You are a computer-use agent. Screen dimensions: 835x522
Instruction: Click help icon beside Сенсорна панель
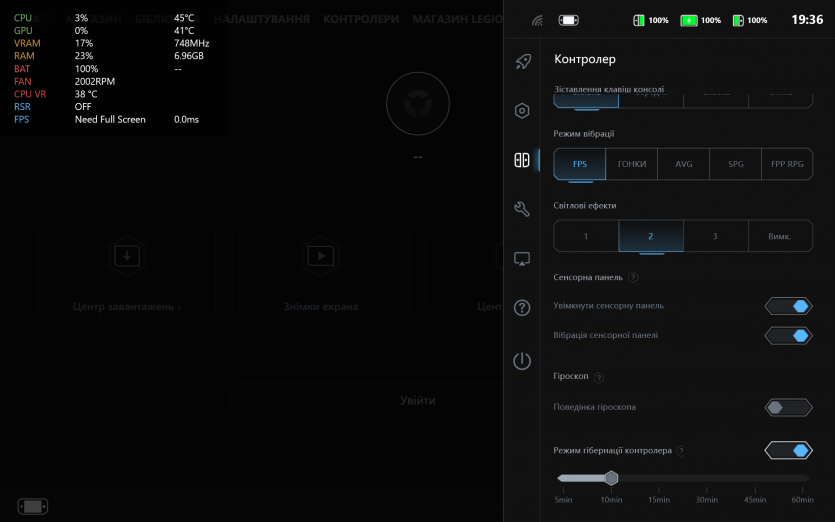[633, 277]
